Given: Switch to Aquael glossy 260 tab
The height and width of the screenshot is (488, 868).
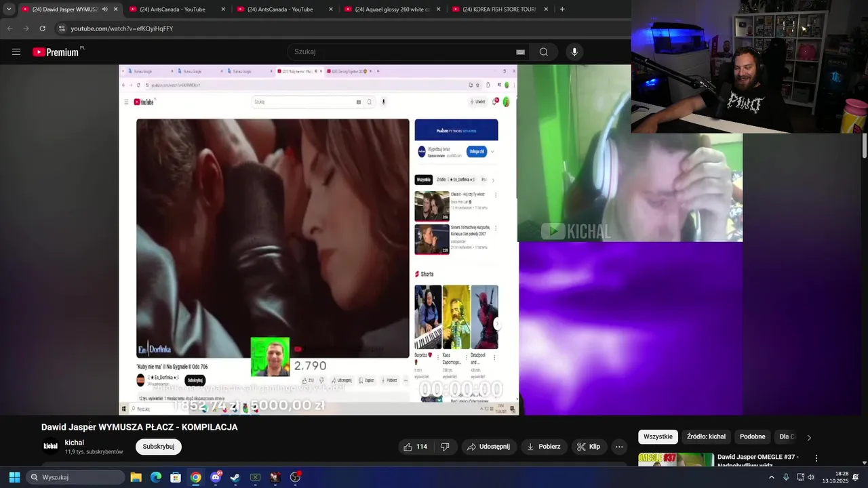Looking at the screenshot, I should (x=392, y=9).
